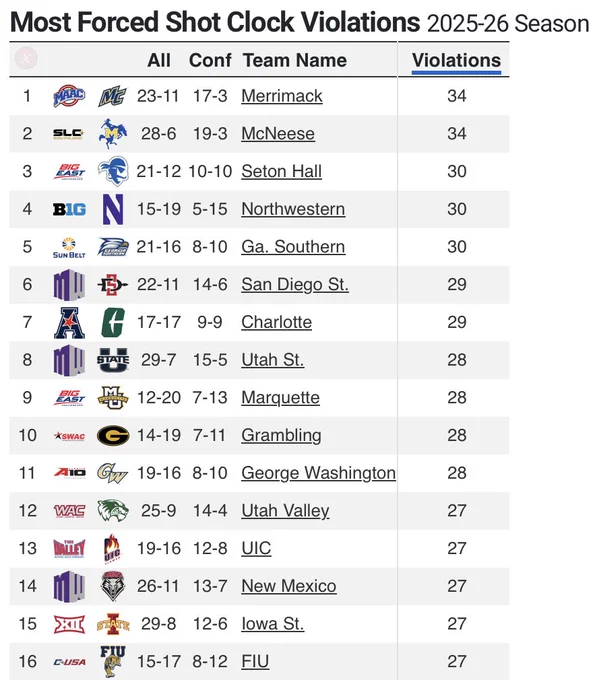Click the Northwestern purple N logo
This screenshot has width=597, height=680.
[x=113, y=209]
